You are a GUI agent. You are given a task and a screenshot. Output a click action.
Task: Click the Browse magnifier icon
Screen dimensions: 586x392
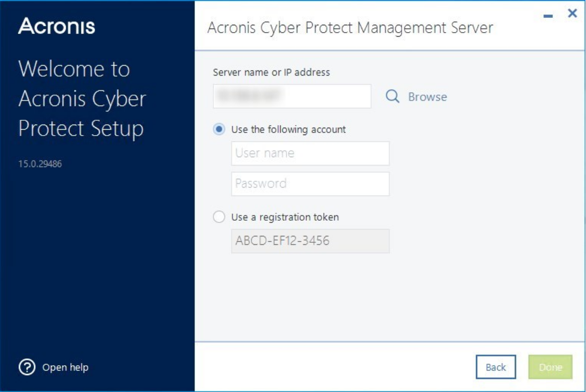pos(392,96)
